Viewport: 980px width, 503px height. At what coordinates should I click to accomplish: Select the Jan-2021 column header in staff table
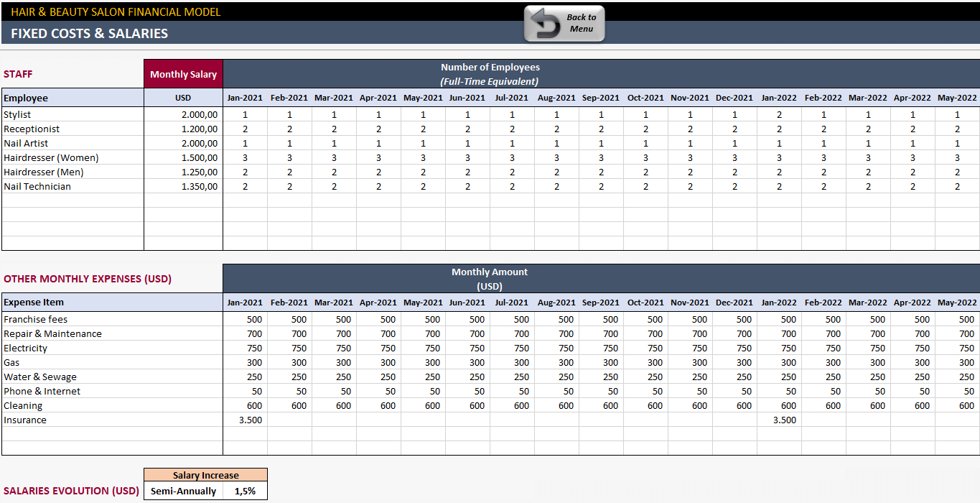click(x=245, y=98)
